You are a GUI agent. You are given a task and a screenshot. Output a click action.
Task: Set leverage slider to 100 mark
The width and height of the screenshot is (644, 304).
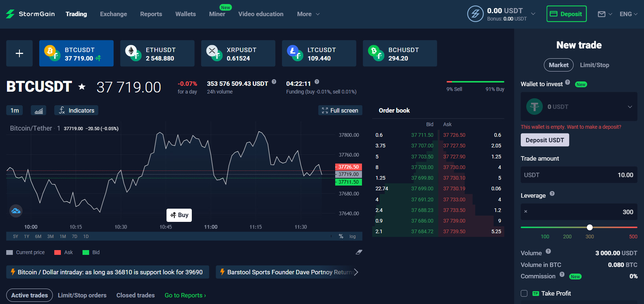coord(545,237)
